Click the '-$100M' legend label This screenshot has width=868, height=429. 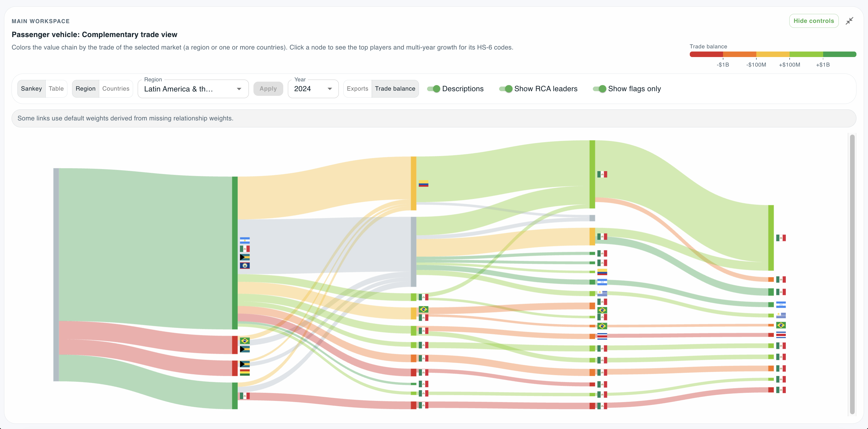click(756, 65)
